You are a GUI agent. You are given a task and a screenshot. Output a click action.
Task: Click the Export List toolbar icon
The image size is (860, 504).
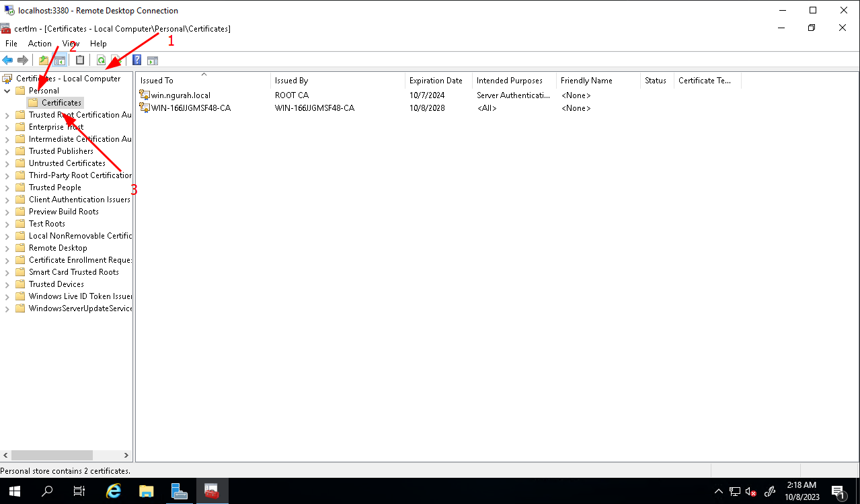[116, 60]
